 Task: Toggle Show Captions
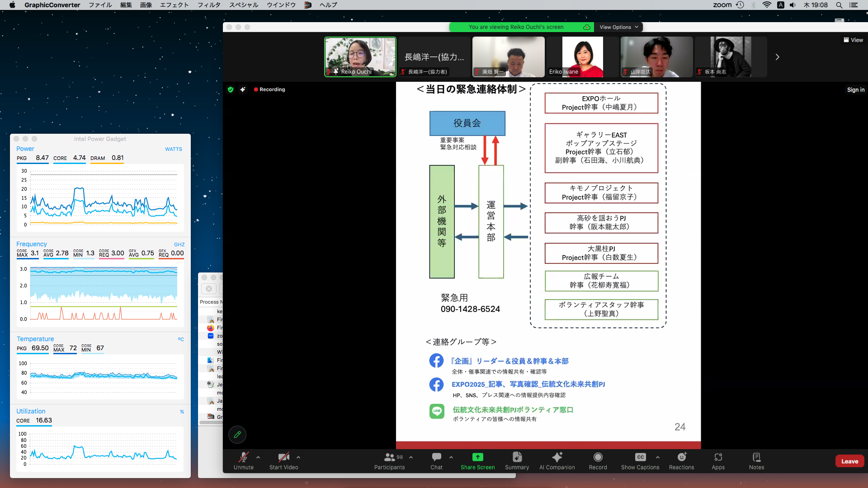point(640,457)
